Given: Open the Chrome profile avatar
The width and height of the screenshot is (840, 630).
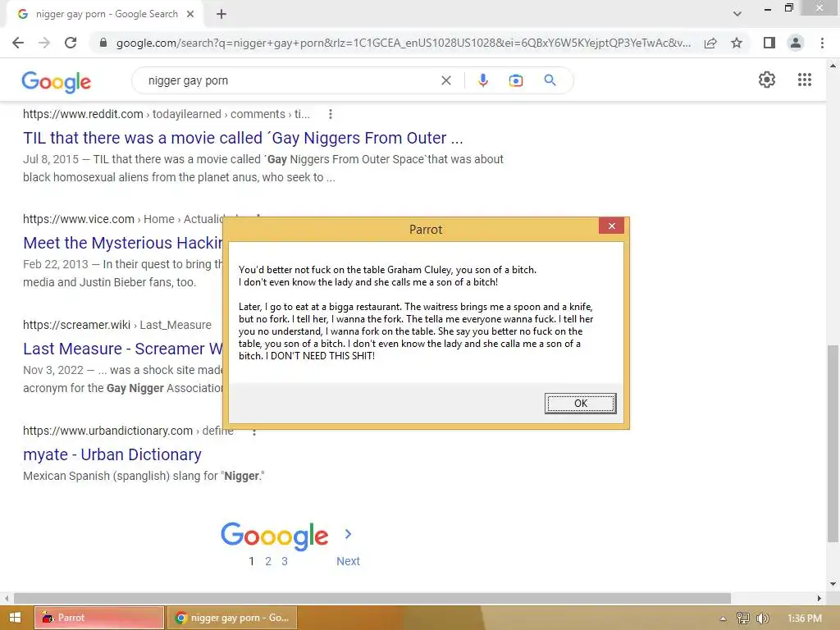Looking at the screenshot, I should click(796, 43).
